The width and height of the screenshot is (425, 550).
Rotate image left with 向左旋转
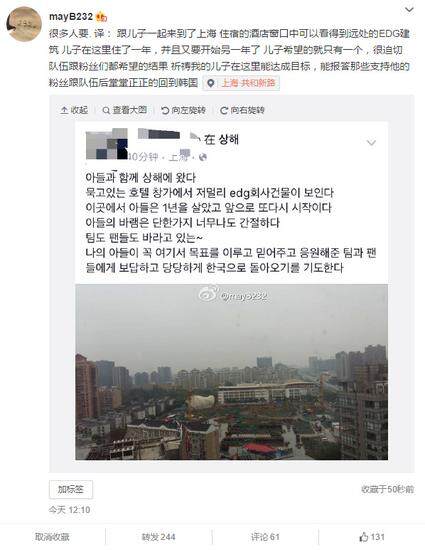click(183, 110)
